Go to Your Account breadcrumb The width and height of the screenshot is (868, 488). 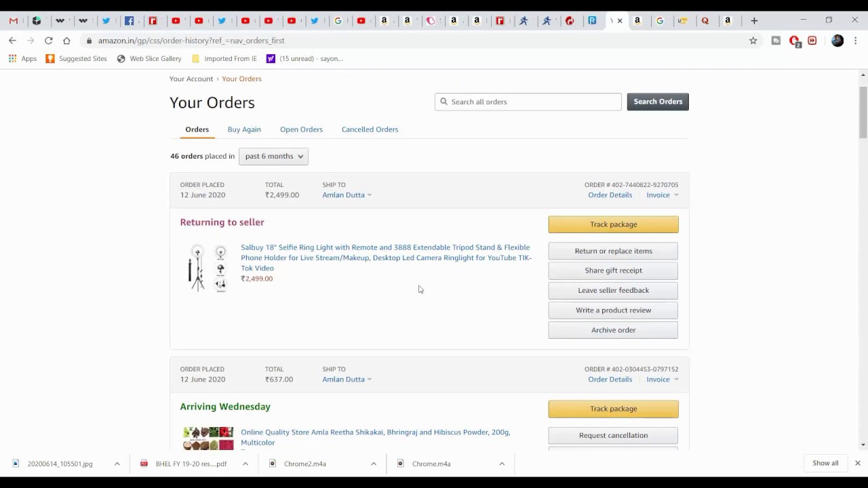[191, 79]
